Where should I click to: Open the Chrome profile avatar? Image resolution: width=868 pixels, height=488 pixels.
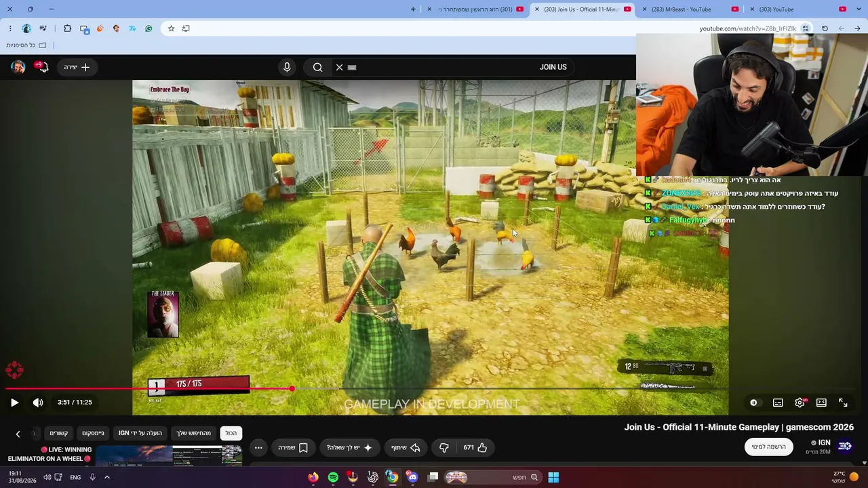[26, 28]
